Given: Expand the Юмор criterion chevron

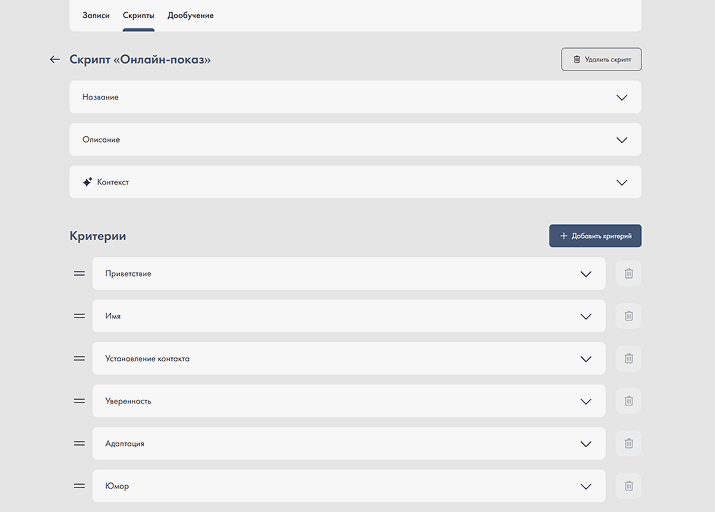Looking at the screenshot, I should (586, 486).
